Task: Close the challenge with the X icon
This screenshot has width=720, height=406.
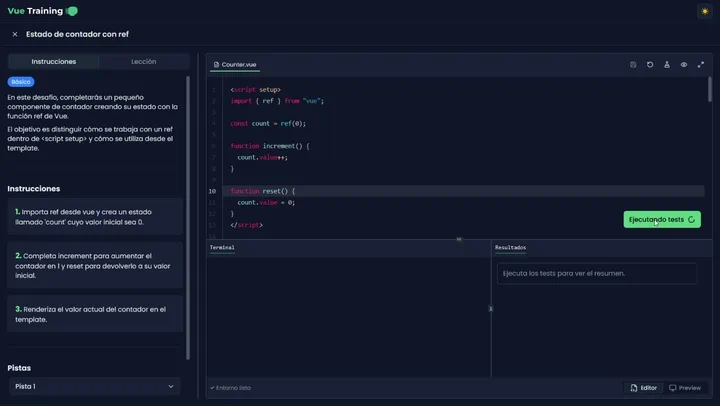Action: 15,34
